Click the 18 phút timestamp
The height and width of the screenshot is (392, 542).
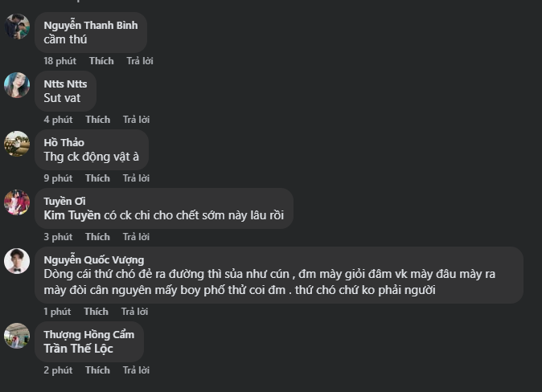[60, 61]
